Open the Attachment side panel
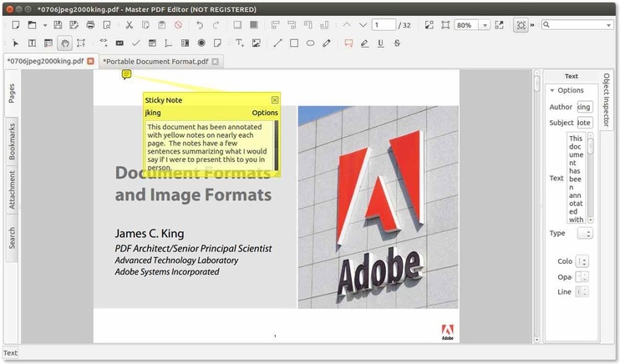Screen dimensions: 620x364 click(12, 190)
